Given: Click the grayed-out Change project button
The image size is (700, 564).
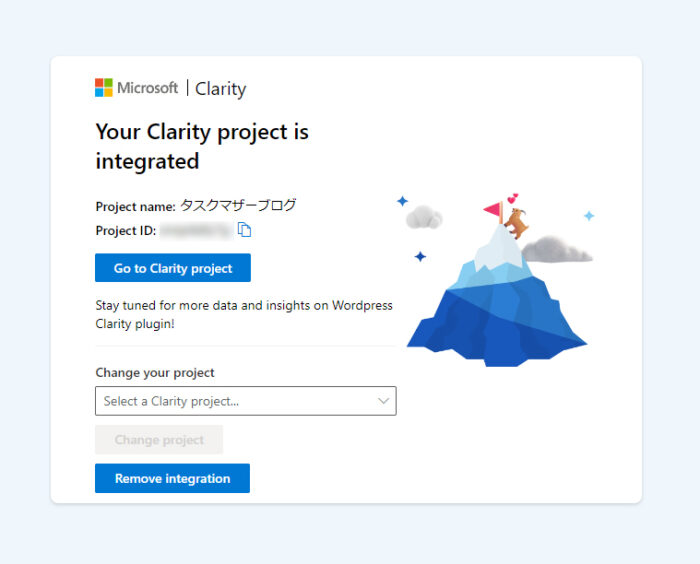Looking at the screenshot, I should pos(159,439).
